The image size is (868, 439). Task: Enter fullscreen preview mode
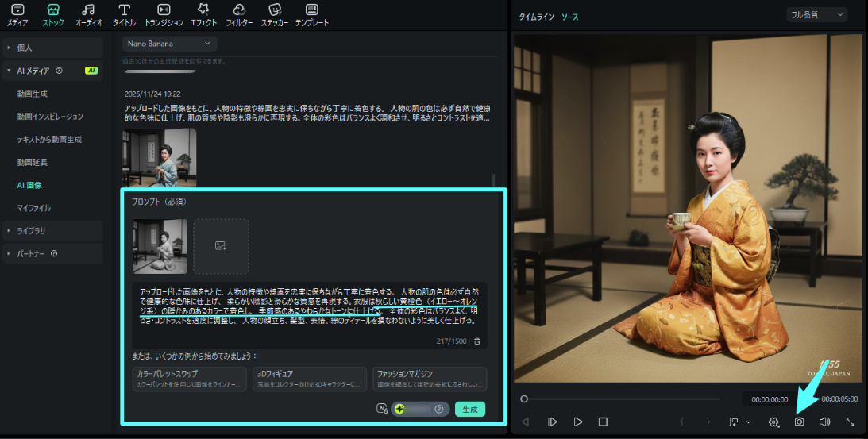pos(851,422)
